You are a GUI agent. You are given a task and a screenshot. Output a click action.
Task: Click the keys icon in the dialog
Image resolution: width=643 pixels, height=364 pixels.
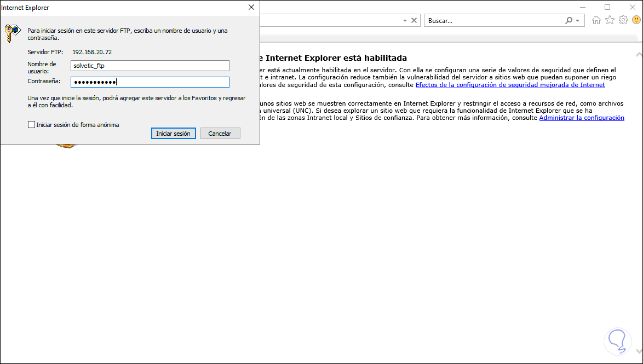tap(12, 33)
